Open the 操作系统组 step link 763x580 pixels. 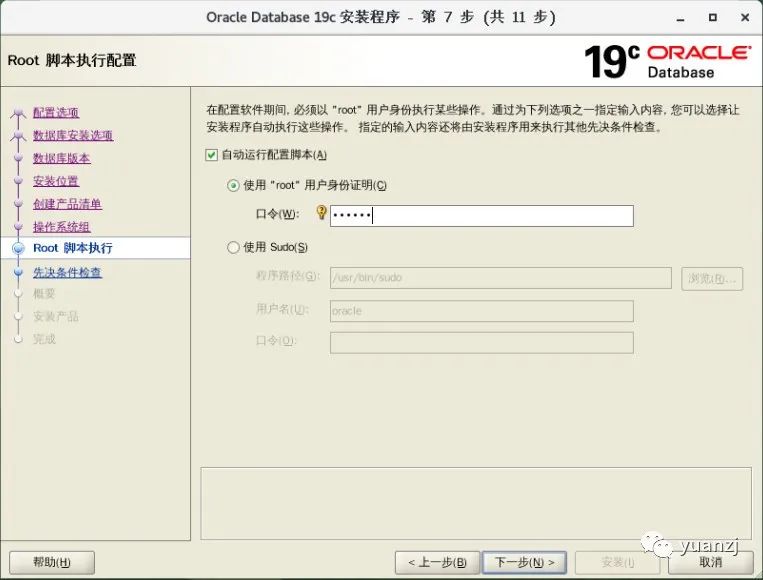tap(62, 227)
